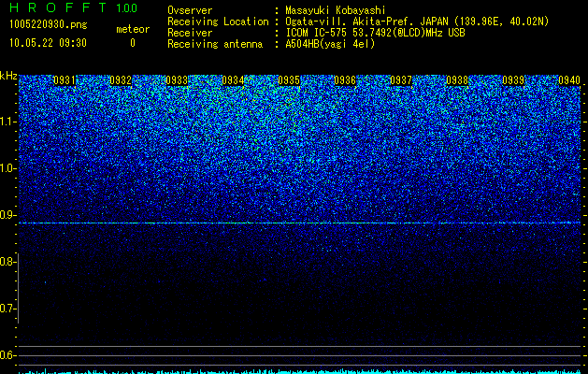Screen dimensions: 588x374
Task: Click the Receiving Location label
Action: [218, 22]
